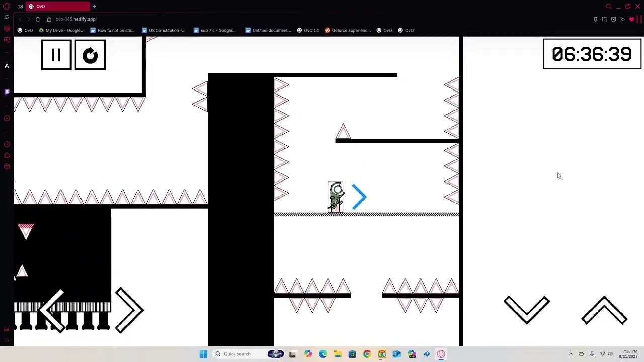644x362 pixels.
Task: Open the search icon in title bar
Action: pyautogui.click(x=608, y=6)
